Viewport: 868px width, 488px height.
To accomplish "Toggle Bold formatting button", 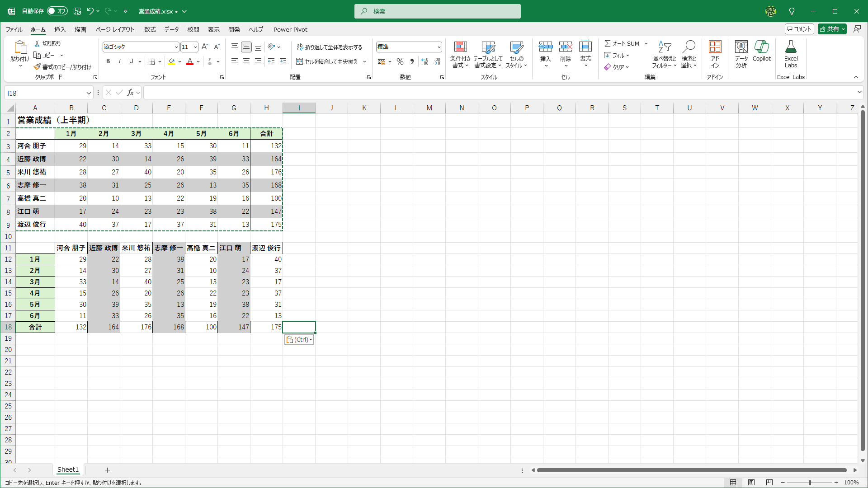I will (x=108, y=61).
